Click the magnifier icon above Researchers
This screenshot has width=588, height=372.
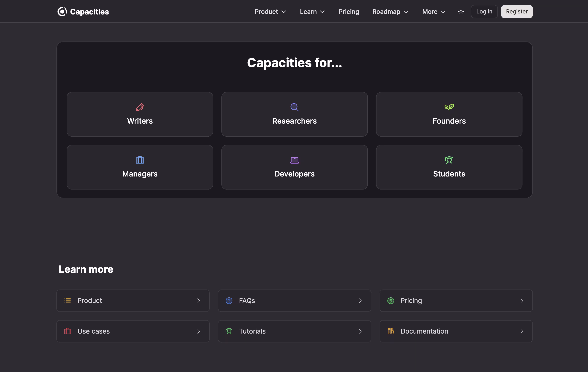(x=294, y=107)
